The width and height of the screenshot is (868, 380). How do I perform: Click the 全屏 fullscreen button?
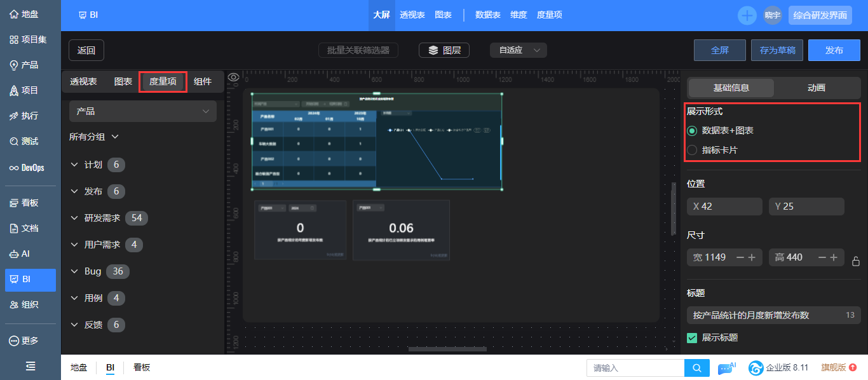(720, 50)
